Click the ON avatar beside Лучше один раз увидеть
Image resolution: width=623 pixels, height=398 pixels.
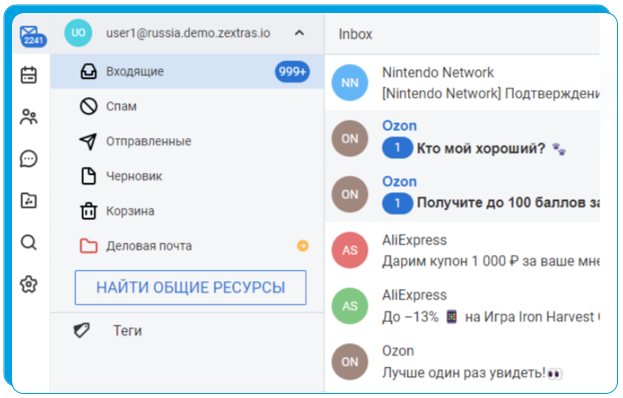coord(350,362)
